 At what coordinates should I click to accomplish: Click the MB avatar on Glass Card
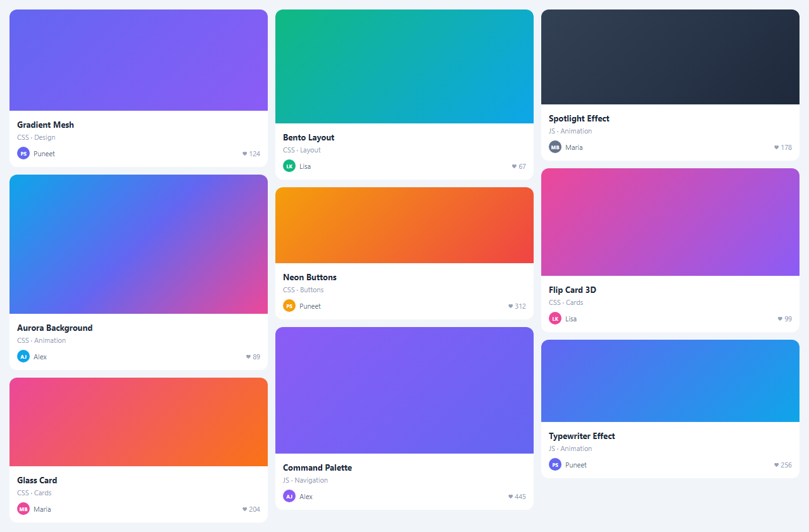23,509
